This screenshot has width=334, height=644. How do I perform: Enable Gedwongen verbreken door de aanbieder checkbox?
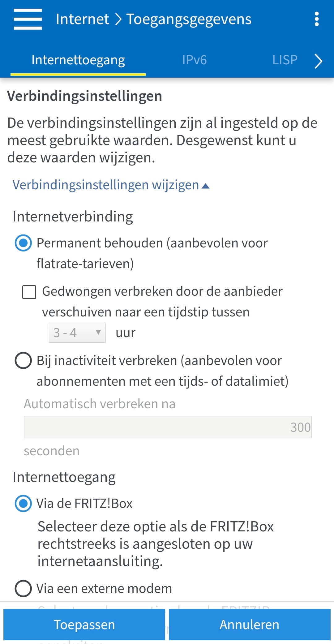click(29, 292)
